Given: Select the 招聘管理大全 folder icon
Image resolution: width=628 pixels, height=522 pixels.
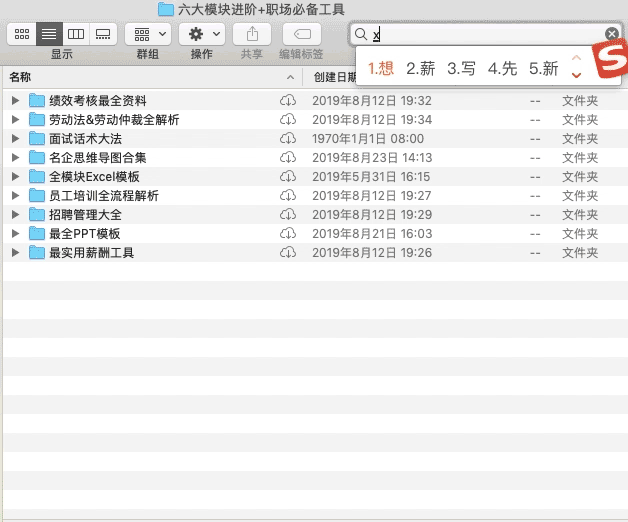Looking at the screenshot, I should (x=37, y=215).
